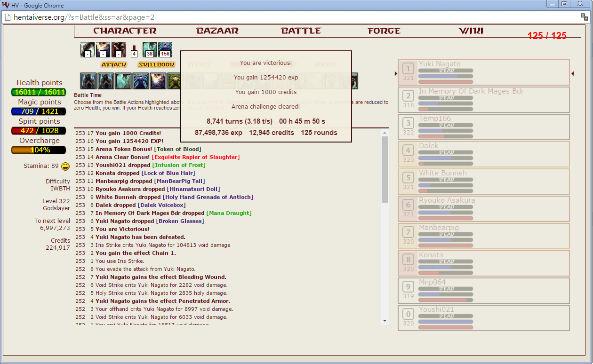This screenshot has height=364, width=593.
Task: Click the battle log scroll down arrow
Action: 385,321
